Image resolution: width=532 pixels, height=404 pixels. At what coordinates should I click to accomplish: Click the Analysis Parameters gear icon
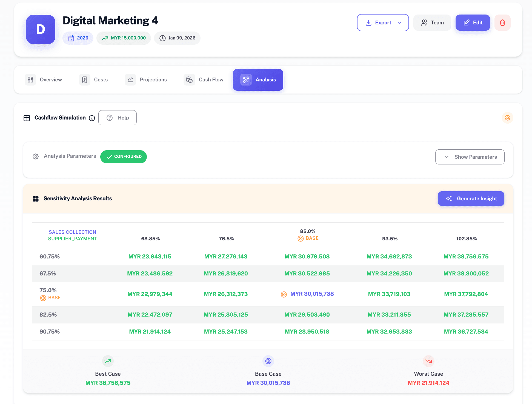[x=36, y=157]
